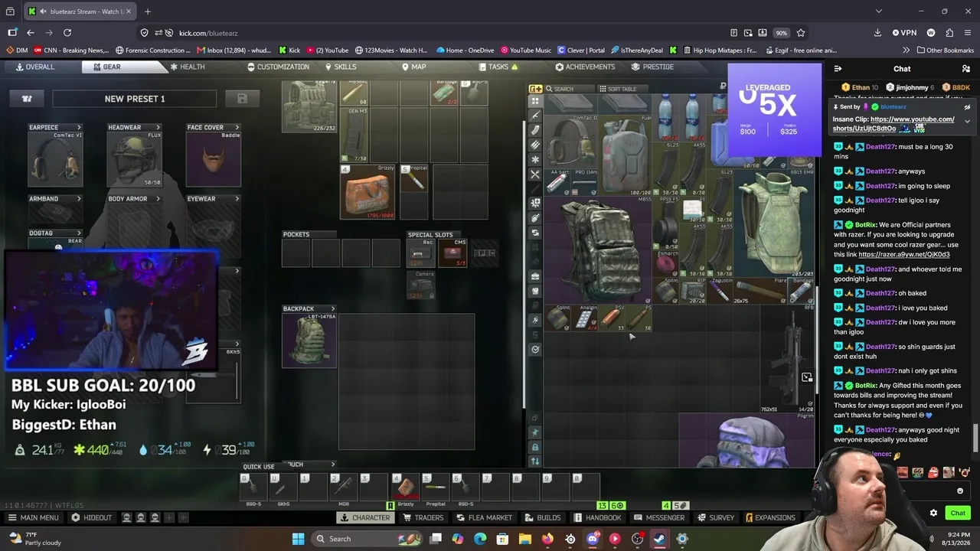
Task: Open the Main Menu
Action: point(34,517)
